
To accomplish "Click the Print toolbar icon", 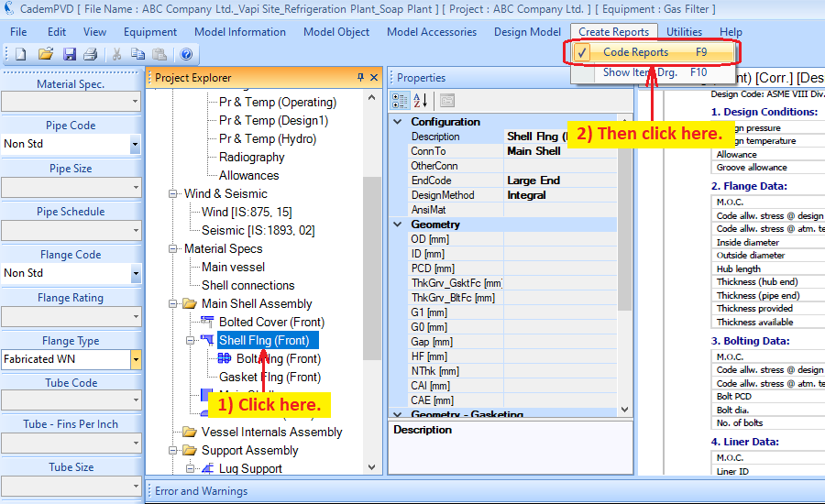I will tap(90, 55).
